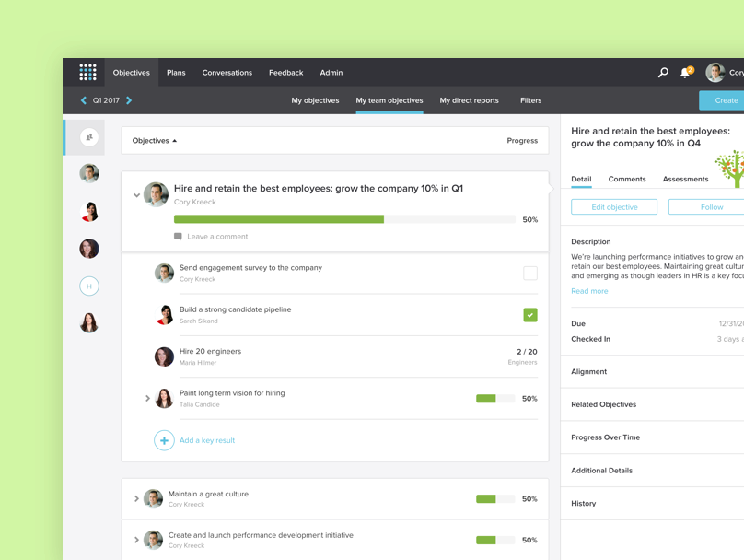Switch to My direct reports tab
The image size is (744, 560).
[x=469, y=100]
